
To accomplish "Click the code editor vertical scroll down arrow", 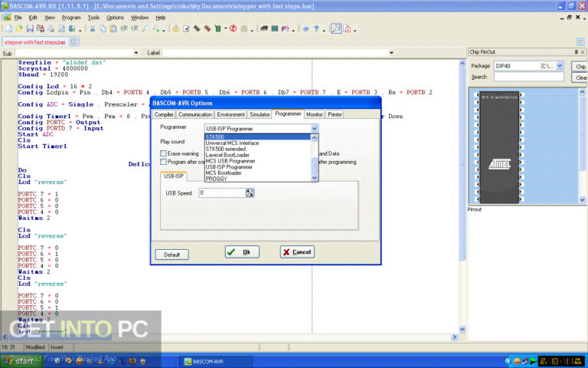I will (462, 329).
